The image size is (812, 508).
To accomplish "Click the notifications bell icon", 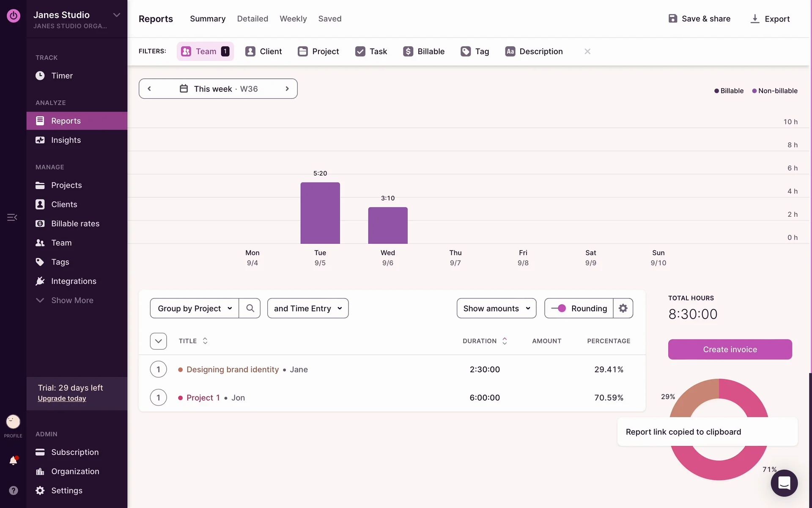I will tap(13, 461).
